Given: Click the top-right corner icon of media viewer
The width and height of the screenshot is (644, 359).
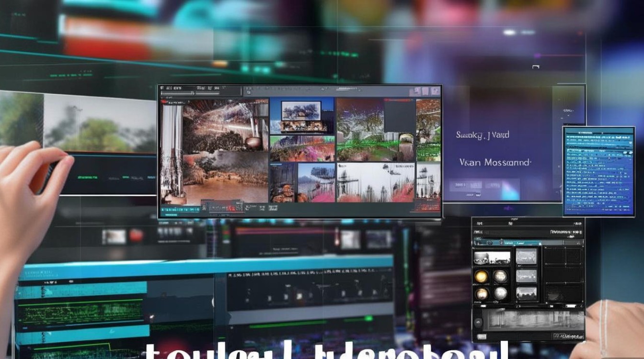Looking at the screenshot, I should [435, 90].
